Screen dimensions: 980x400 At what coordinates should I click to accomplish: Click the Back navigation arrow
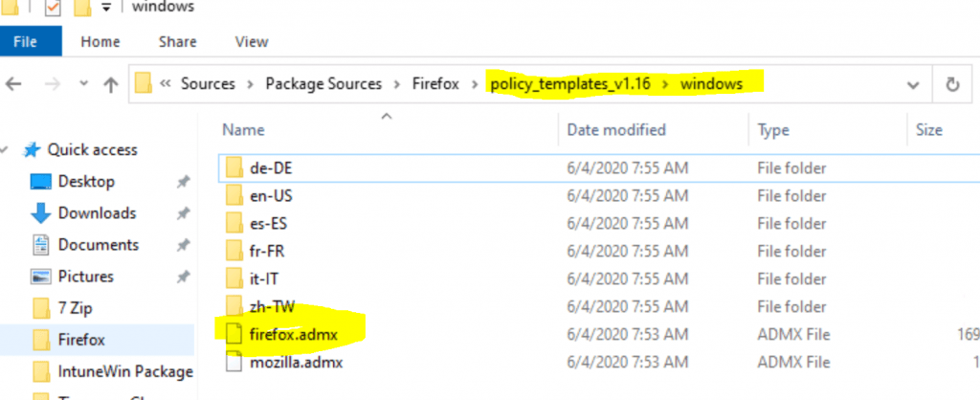point(13,84)
